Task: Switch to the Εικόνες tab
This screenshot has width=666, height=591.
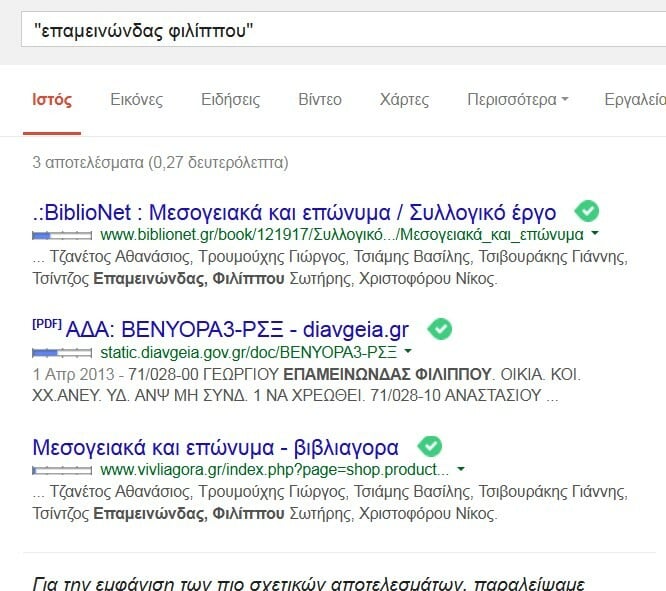Action: point(137,99)
